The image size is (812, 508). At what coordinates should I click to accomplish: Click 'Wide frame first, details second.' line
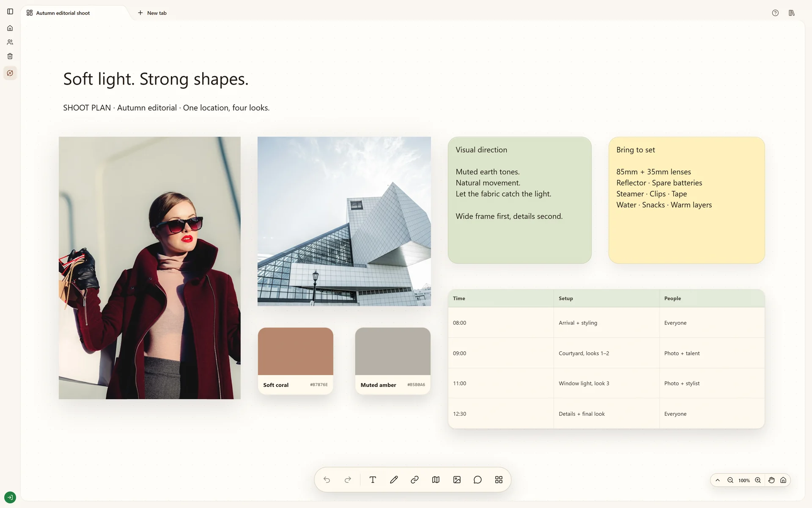point(509,216)
